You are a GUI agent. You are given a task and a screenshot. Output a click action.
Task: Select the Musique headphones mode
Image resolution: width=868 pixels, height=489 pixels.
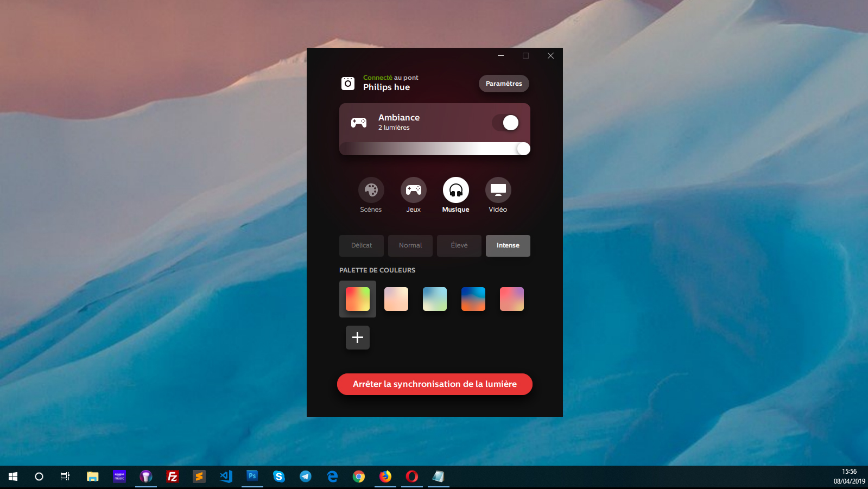[x=455, y=190]
